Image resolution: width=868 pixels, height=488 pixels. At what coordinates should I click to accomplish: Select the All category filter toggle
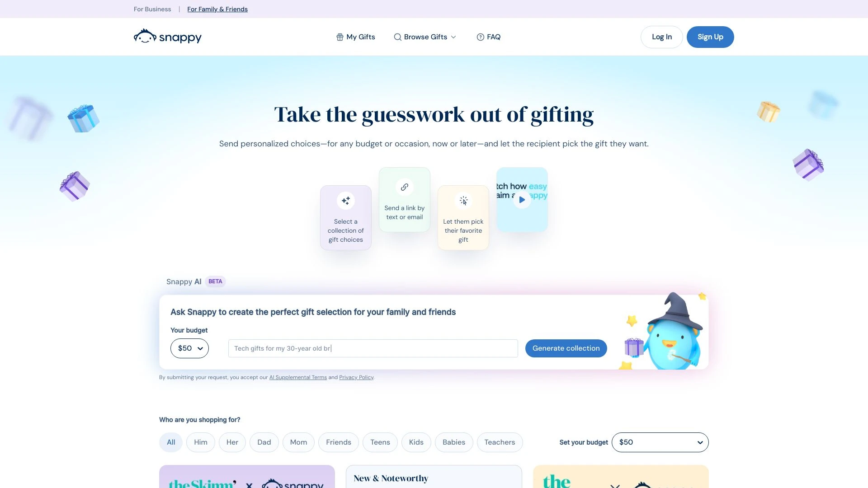[170, 442]
